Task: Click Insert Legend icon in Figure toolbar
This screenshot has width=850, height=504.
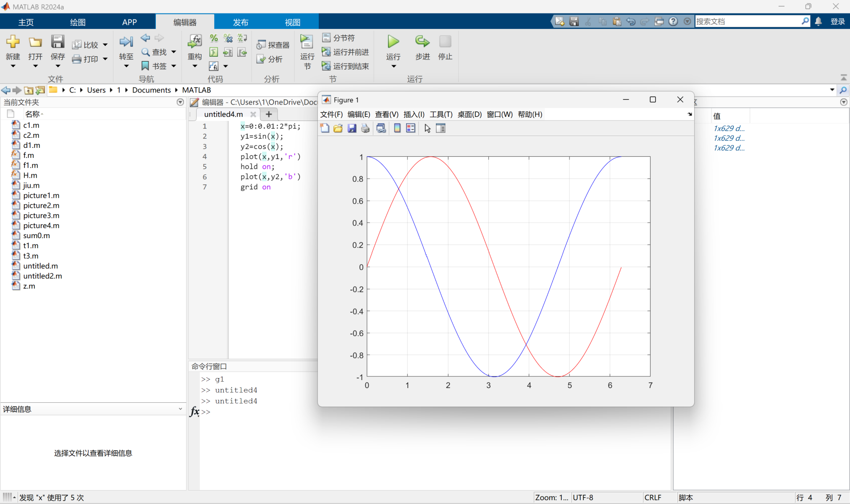Action: point(411,129)
